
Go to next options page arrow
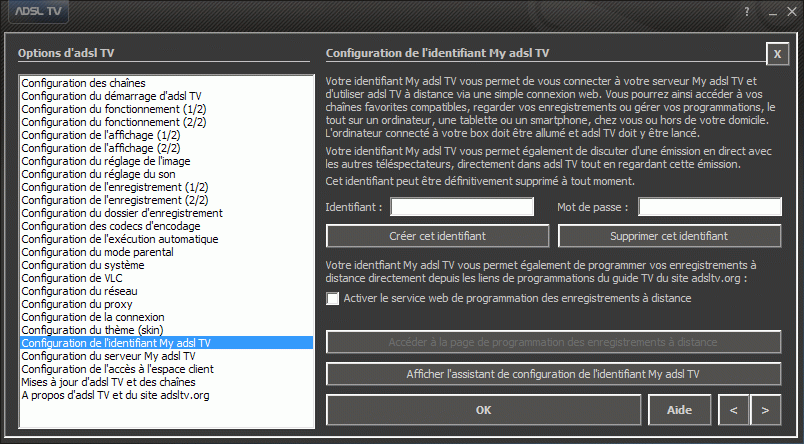point(766,410)
